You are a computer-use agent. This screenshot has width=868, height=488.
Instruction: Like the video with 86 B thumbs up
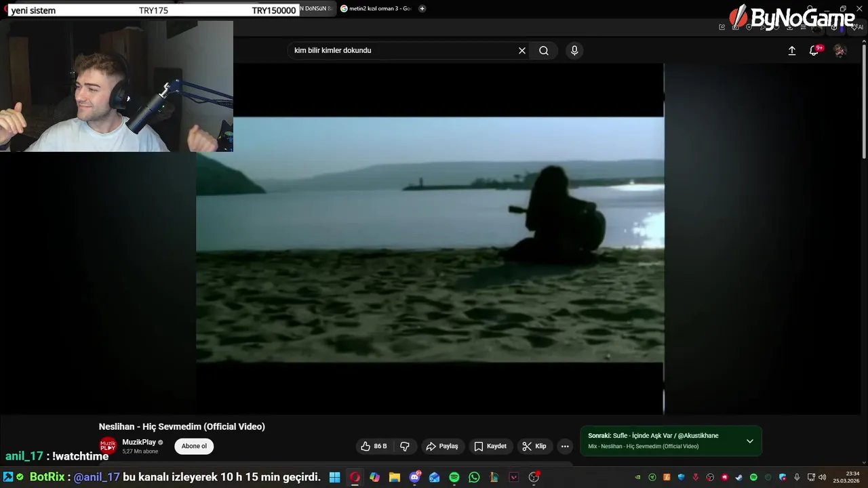coord(374,446)
